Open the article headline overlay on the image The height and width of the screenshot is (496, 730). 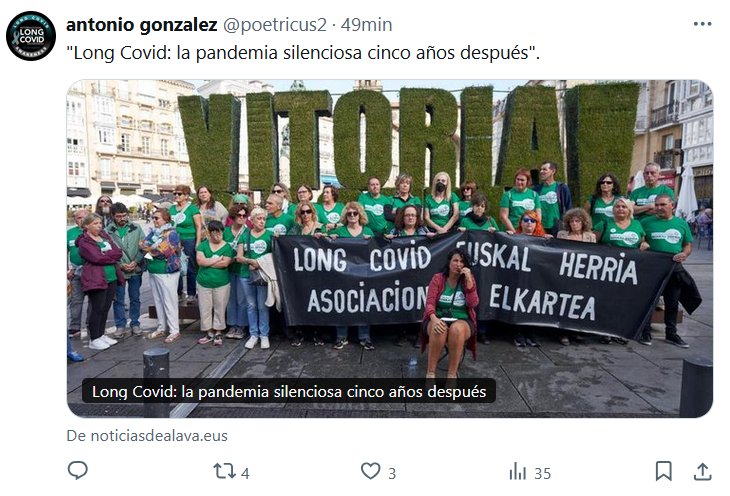tap(289, 391)
